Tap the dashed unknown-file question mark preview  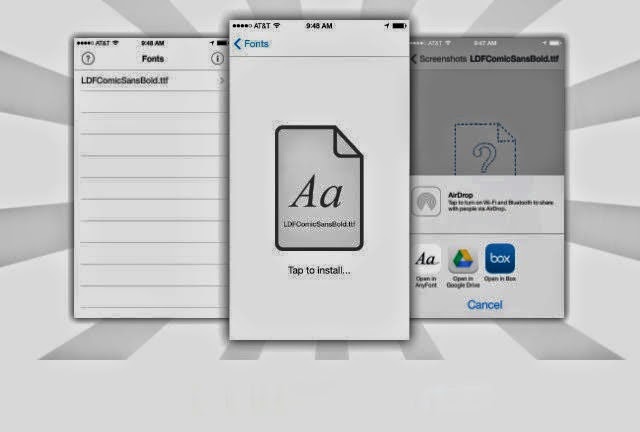pyautogui.click(x=485, y=149)
